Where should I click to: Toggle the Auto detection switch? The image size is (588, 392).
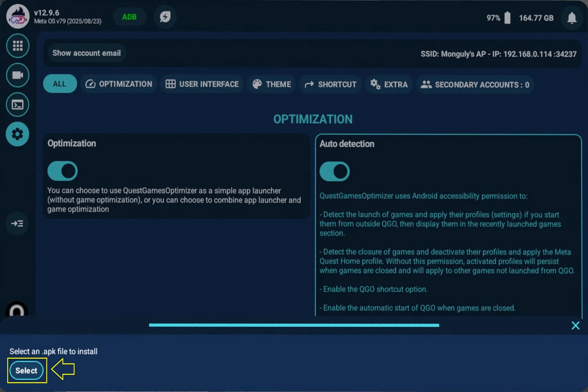335,171
